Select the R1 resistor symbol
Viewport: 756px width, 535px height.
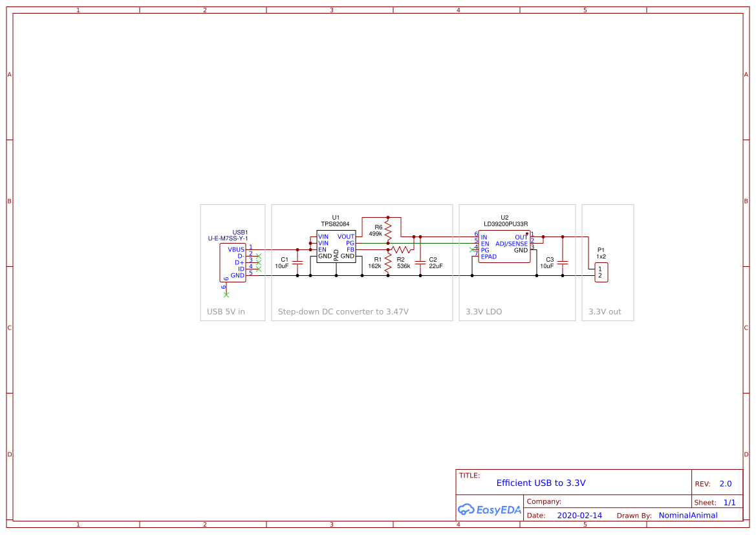[388, 262]
